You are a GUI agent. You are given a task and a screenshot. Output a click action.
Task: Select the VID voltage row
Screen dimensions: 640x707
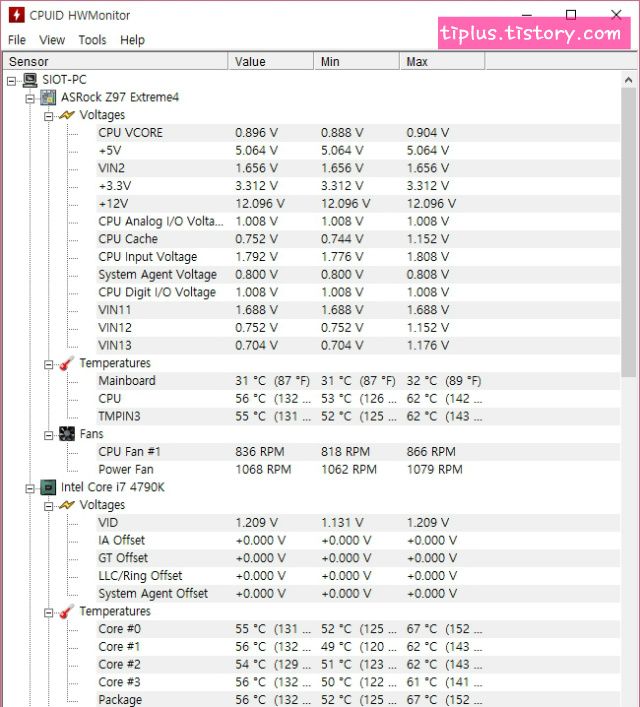(358, 523)
